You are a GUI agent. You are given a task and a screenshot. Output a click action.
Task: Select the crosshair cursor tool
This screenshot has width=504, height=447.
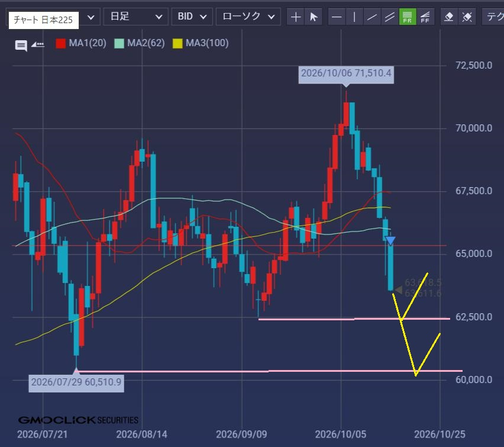(295, 17)
